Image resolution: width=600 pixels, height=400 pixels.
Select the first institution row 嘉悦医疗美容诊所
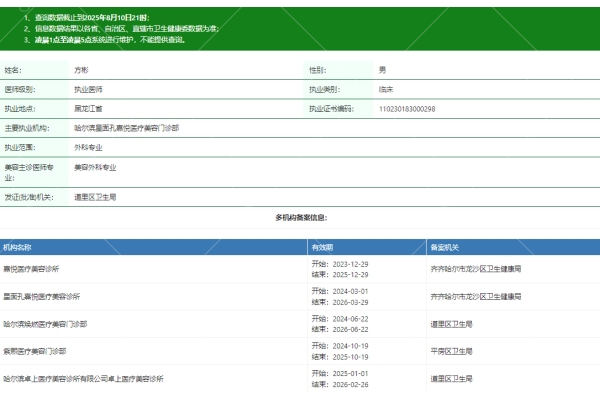31,269
